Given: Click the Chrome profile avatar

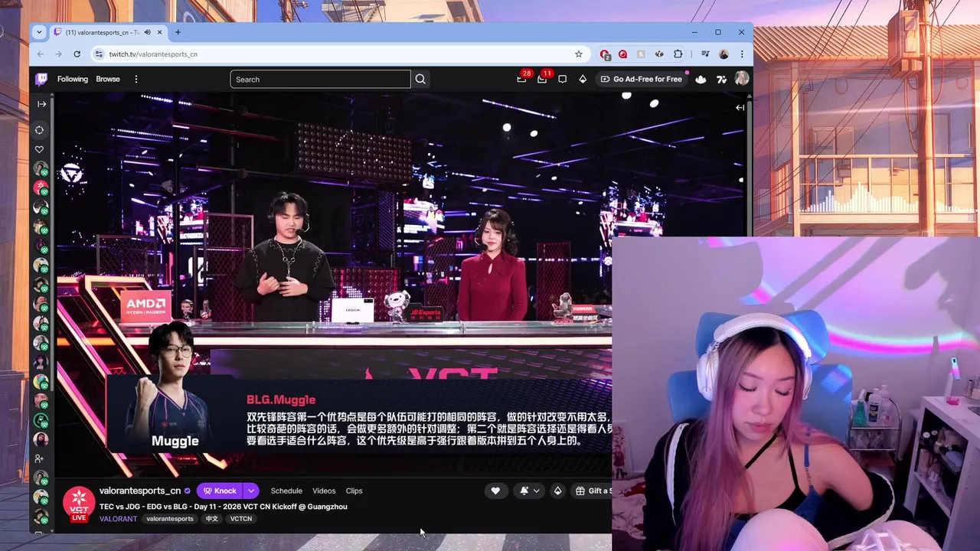Looking at the screenshot, I should pyautogui.click(x=724, y=54).
